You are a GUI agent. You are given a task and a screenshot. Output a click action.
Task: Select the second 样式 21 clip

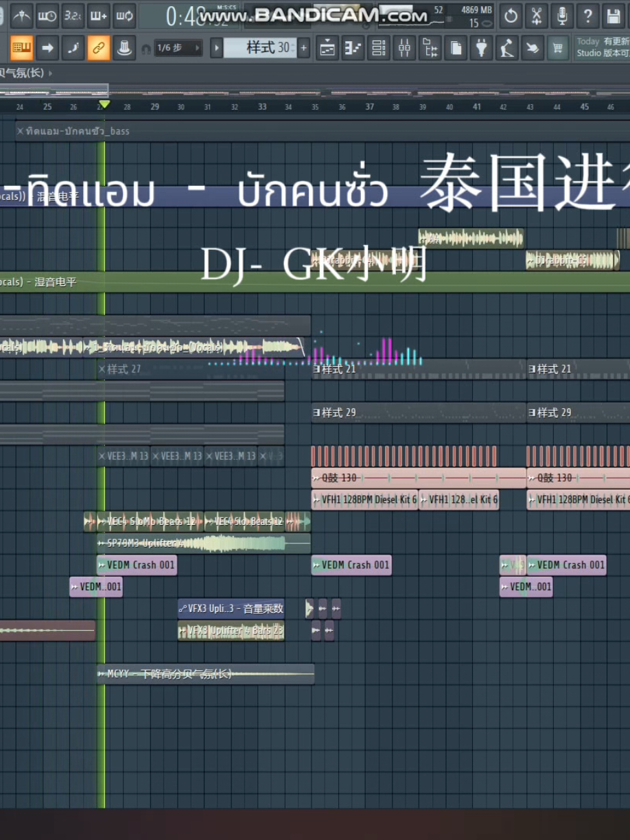pyautogui.click(x=578, y=369)
